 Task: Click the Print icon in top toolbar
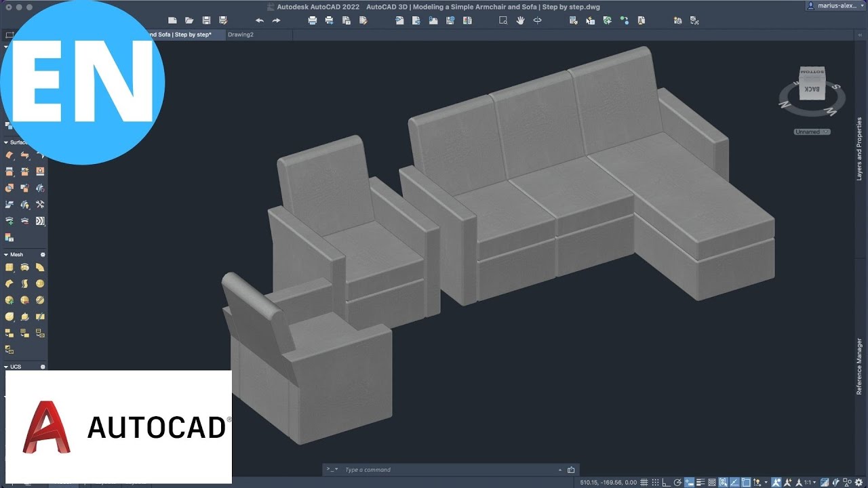click(x=312, y=20)
